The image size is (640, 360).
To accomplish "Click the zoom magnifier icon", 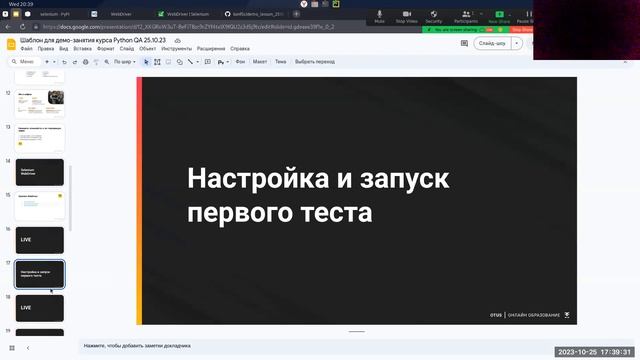I will pos(107,62).
